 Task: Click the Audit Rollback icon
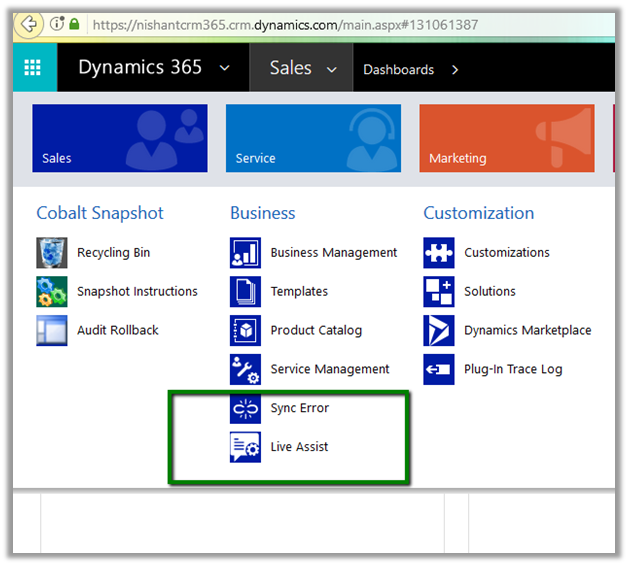[52, 331]
